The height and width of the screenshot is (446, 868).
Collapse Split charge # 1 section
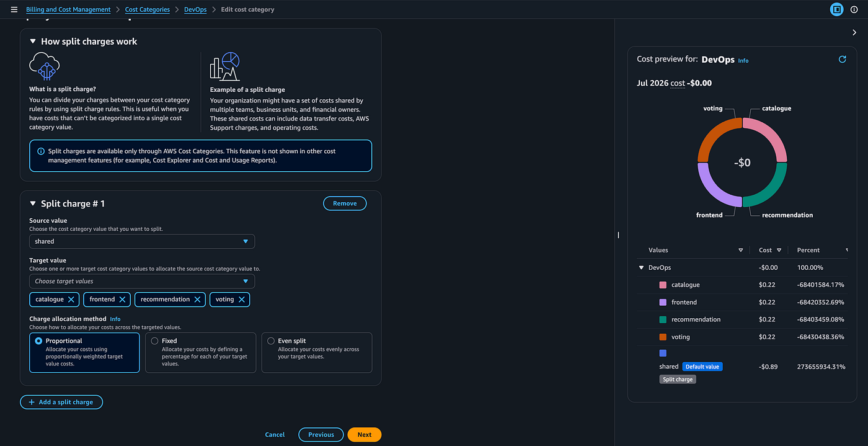[33, 203]
